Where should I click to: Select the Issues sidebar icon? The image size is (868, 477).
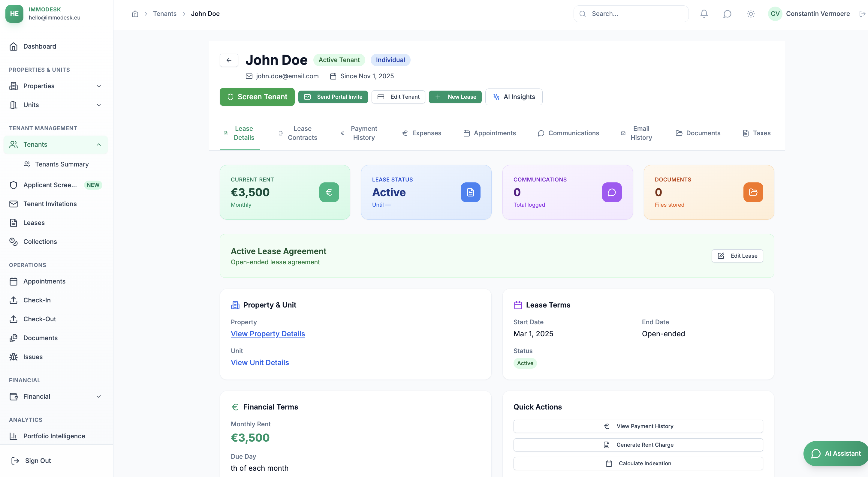click(x=14, y=357)
